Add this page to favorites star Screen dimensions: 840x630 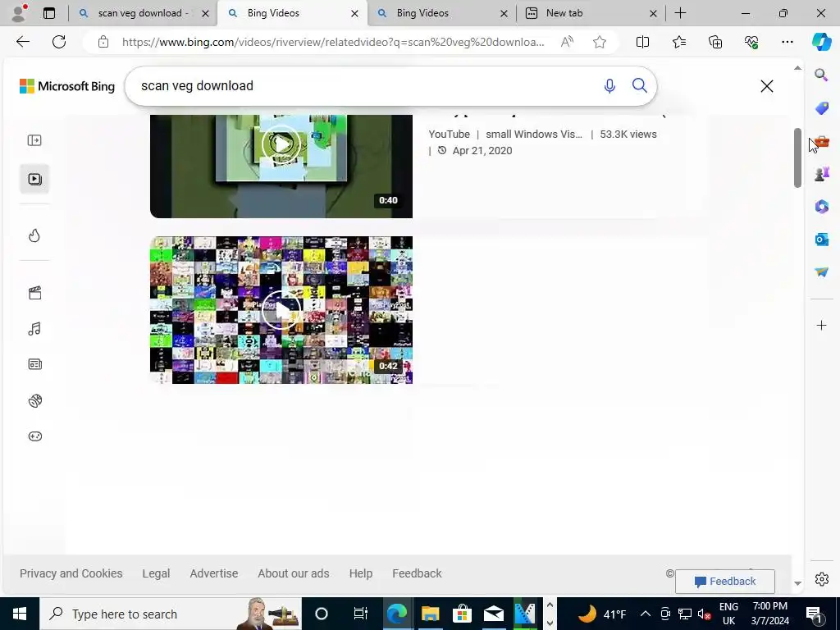pyautogui.click(x=600, y=42)
